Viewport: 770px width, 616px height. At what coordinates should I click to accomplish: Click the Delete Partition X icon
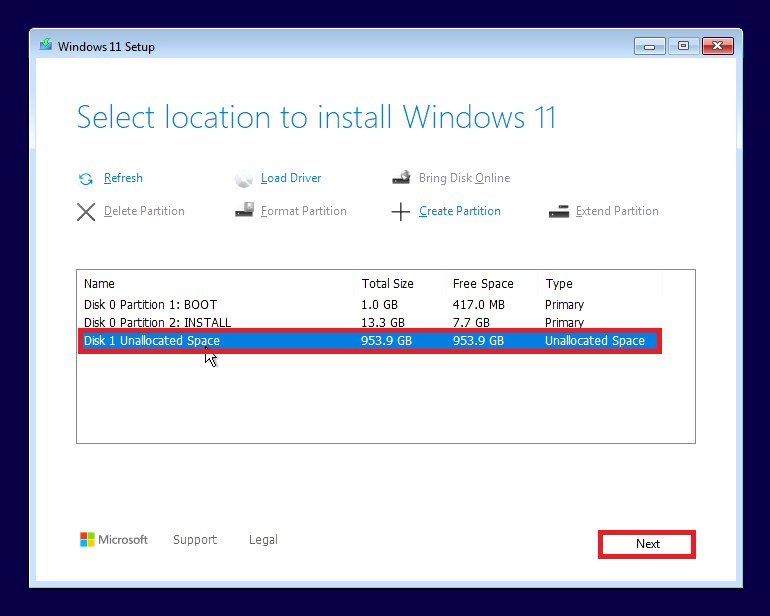point(86,212)
